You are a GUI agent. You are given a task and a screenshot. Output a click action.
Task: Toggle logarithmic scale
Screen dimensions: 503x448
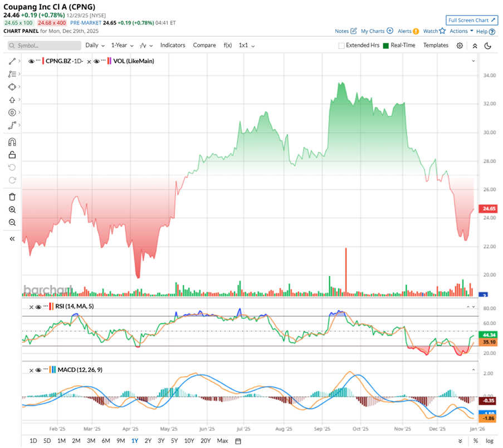[x=489, y=441]
